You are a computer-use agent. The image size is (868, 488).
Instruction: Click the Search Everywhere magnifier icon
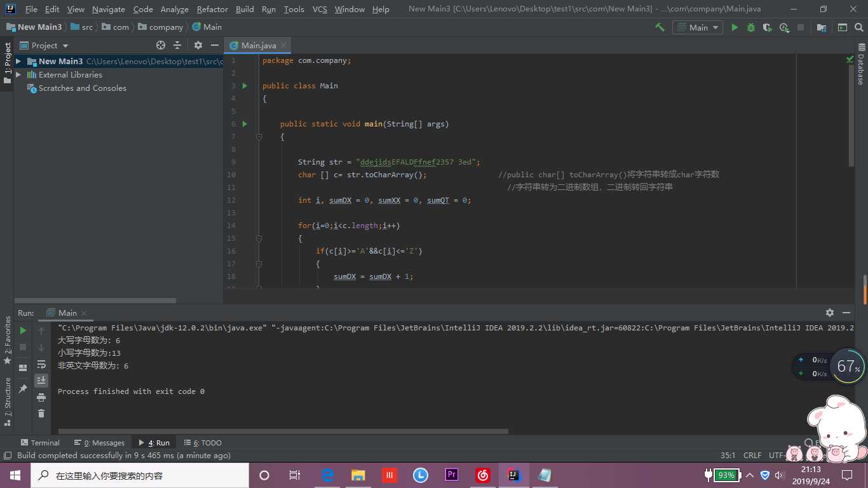pyautogui.click(x=859, y=27)
